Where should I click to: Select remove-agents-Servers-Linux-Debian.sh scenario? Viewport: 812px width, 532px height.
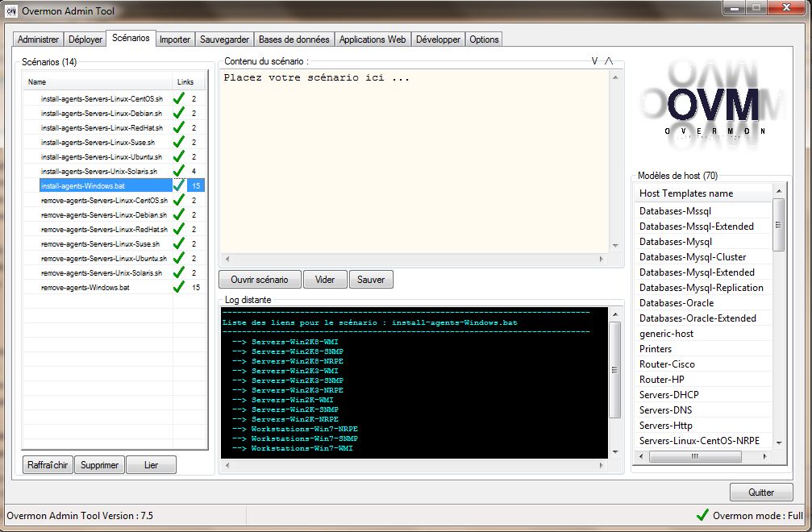click(x=104, y=214)
